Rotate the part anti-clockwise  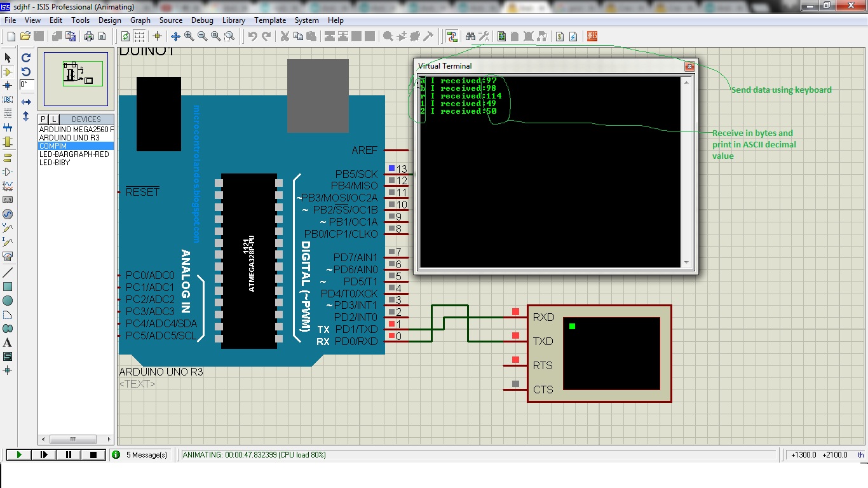tap(26, 71)
